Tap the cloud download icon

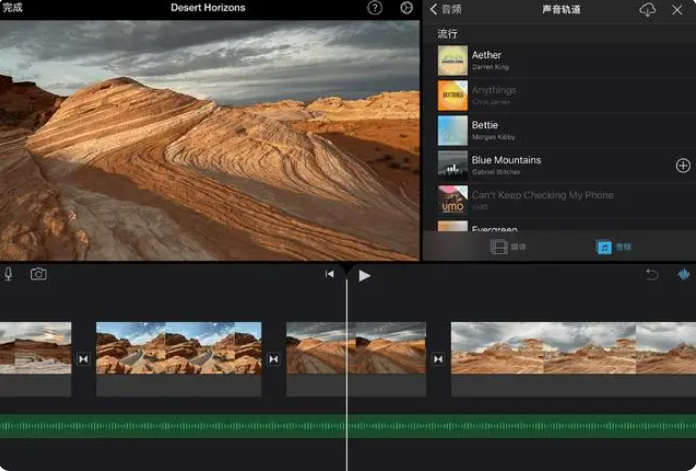click(x=647, y=9)
